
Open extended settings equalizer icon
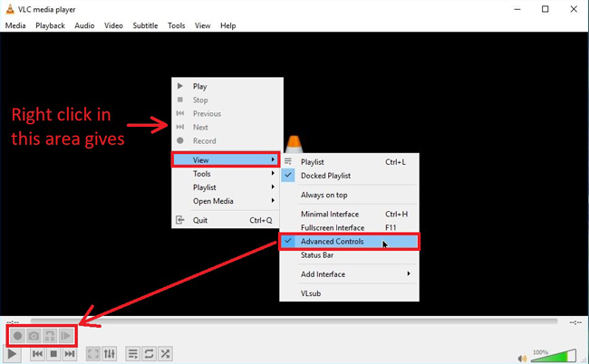coord(110,354)
